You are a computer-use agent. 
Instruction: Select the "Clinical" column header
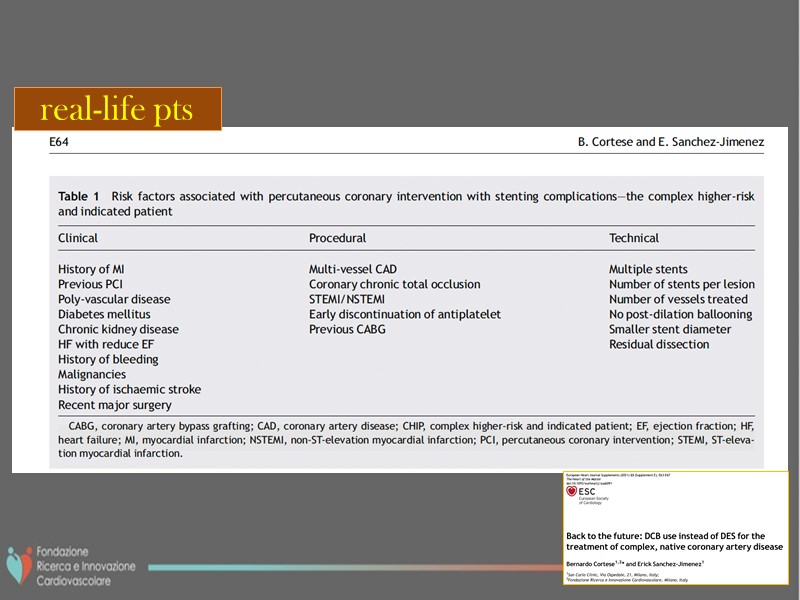(x=78, y=238)
